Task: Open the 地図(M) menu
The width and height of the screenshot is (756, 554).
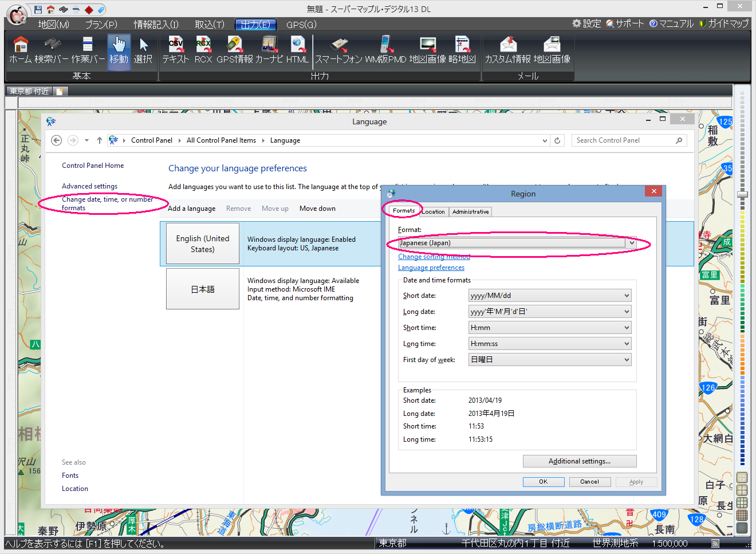Action: (x=53, y=25)
